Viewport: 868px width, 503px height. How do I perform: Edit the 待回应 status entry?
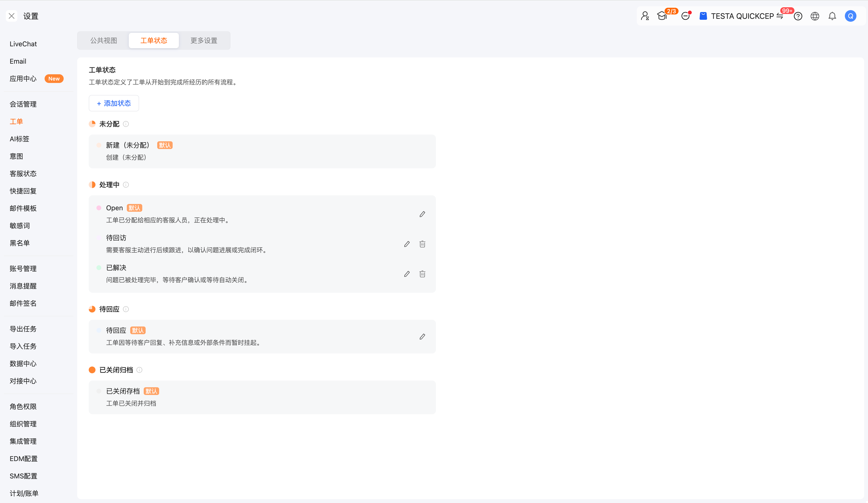point(422,337)
